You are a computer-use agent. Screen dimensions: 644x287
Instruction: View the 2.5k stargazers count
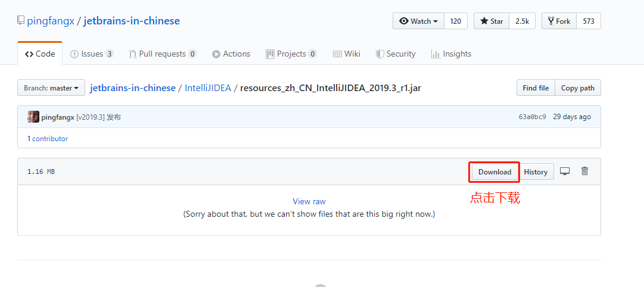522,21
